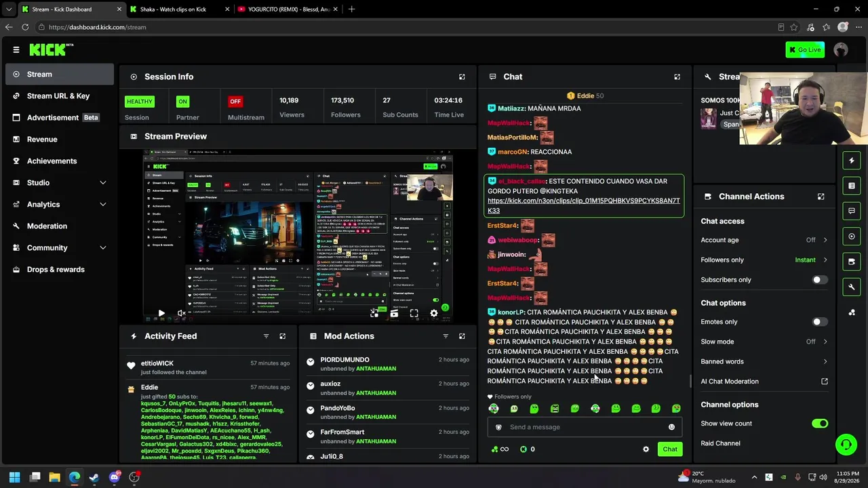Open AI Chat Moderation
The width and height of the screenshot is (868, 488).
click(x=764, y=382)
